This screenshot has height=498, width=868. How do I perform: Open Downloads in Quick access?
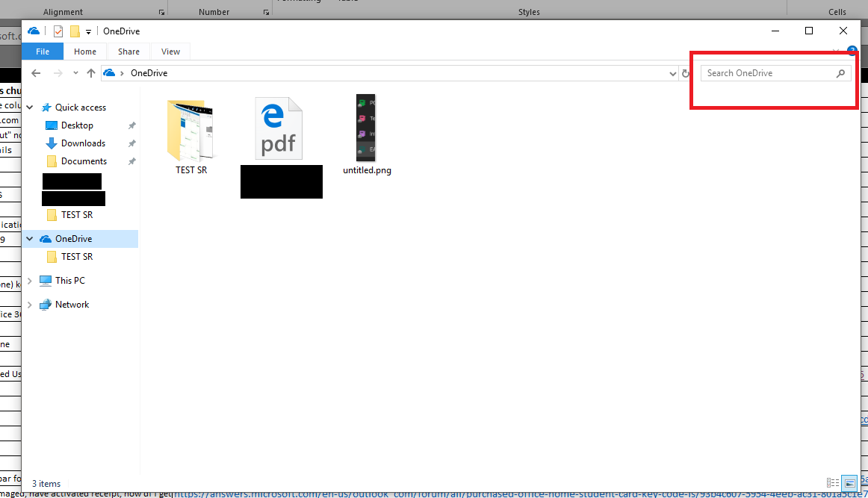(x=83, y=143)
